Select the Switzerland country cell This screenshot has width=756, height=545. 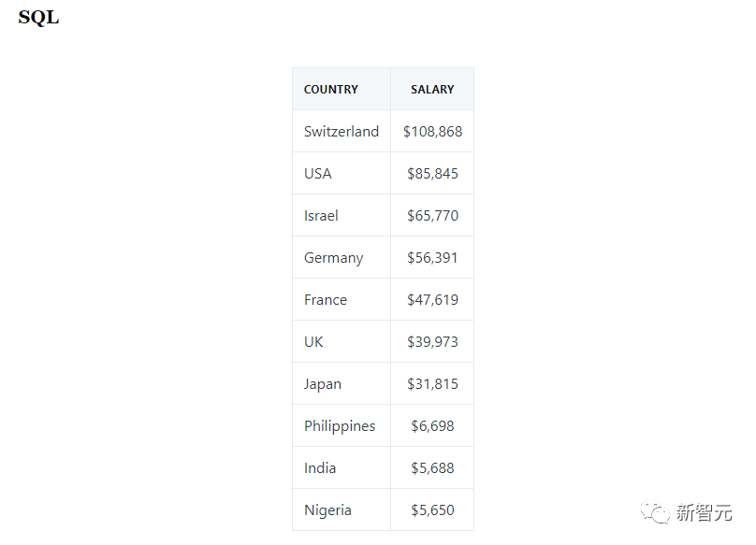tap(342, 132)
